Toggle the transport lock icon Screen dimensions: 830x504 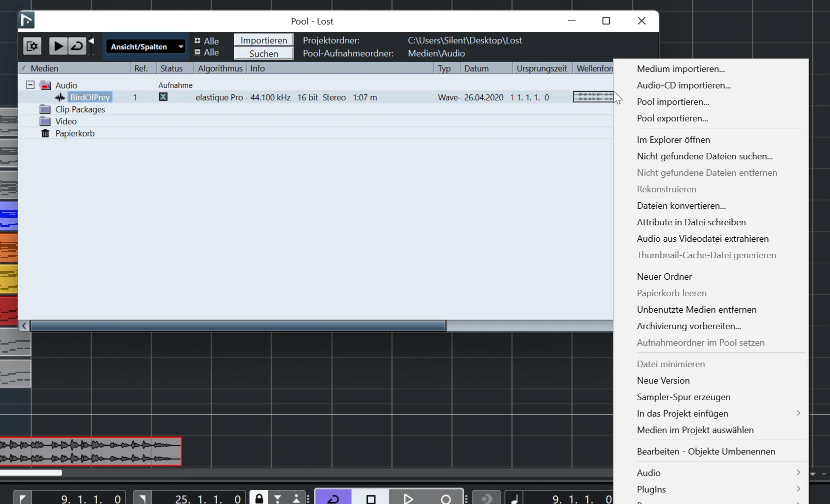[259, 498]
